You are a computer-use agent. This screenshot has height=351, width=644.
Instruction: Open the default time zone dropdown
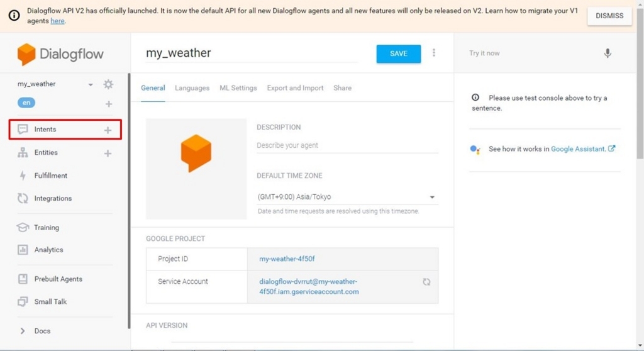click(x=347, y=197)
